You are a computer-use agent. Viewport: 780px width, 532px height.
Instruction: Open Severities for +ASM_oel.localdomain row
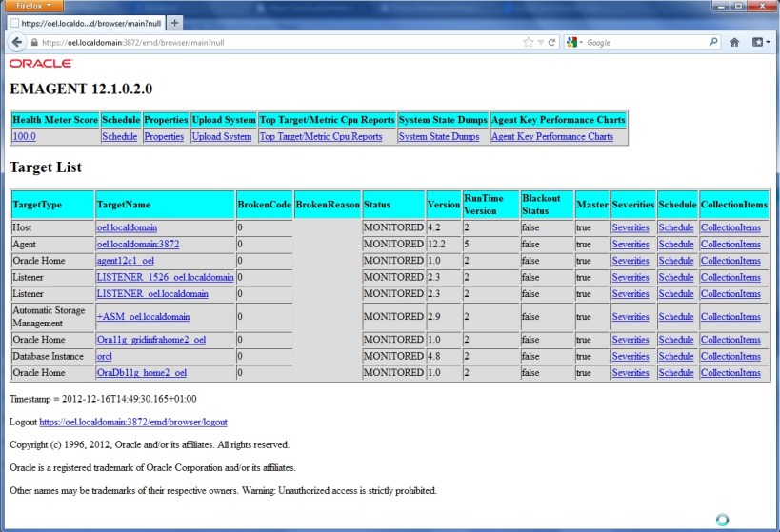[x=630, y=317]
